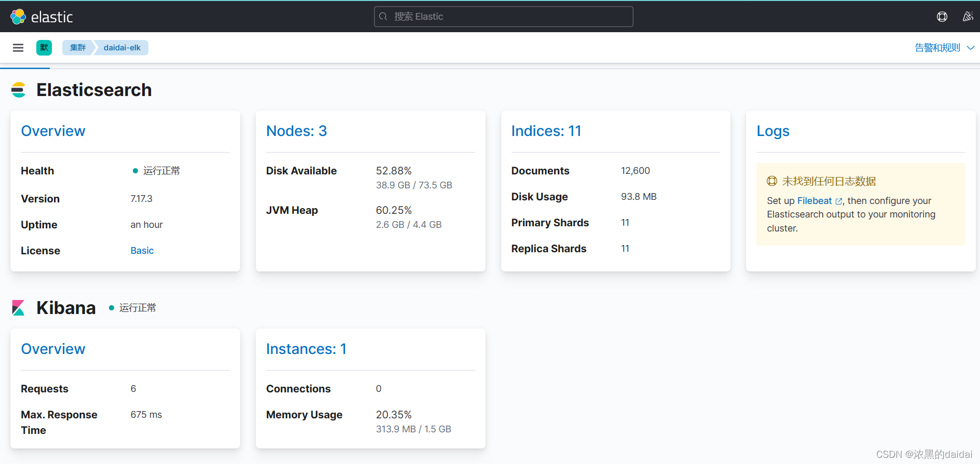Click the Filebeat external link icon
The image size is (980, 464).
click(838, 201)
